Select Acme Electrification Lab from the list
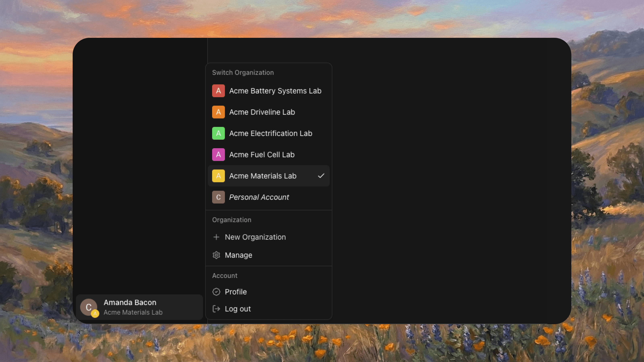 pos(270,133)
